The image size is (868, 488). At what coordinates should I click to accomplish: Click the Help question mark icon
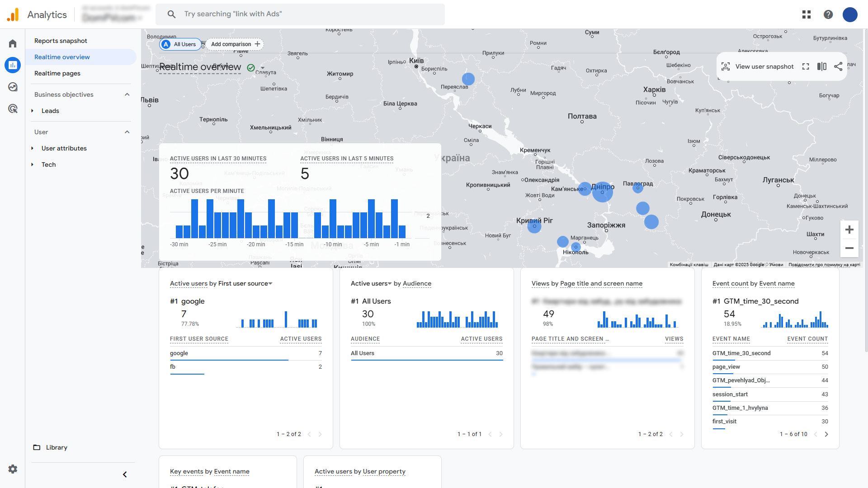(828, 14)
